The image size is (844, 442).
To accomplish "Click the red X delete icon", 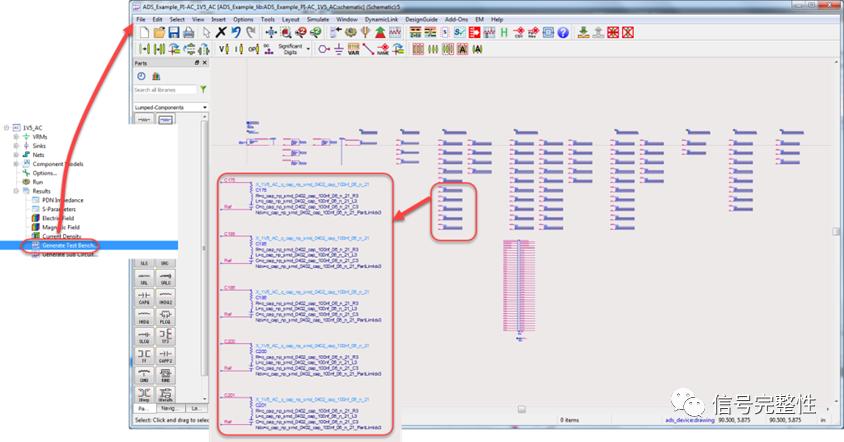I will (x=221, y=33).
